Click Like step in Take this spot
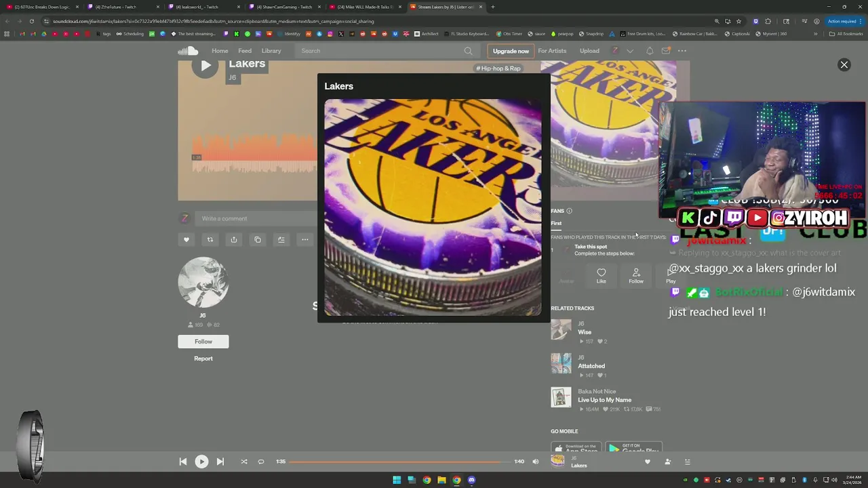The width and height of the screenshot is (868, 488). [601, 277]
